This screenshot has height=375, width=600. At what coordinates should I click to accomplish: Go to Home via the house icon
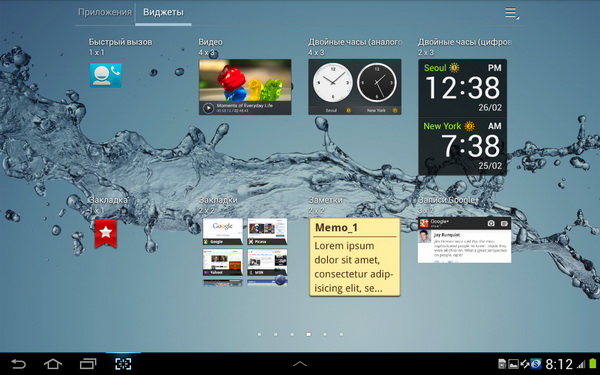tap(53, 364)
